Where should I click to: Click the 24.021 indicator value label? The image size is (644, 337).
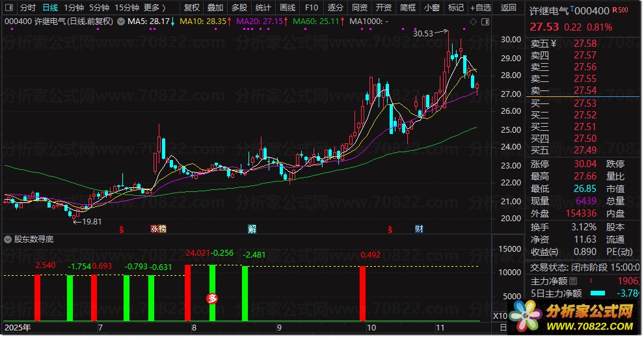[198, 253]
